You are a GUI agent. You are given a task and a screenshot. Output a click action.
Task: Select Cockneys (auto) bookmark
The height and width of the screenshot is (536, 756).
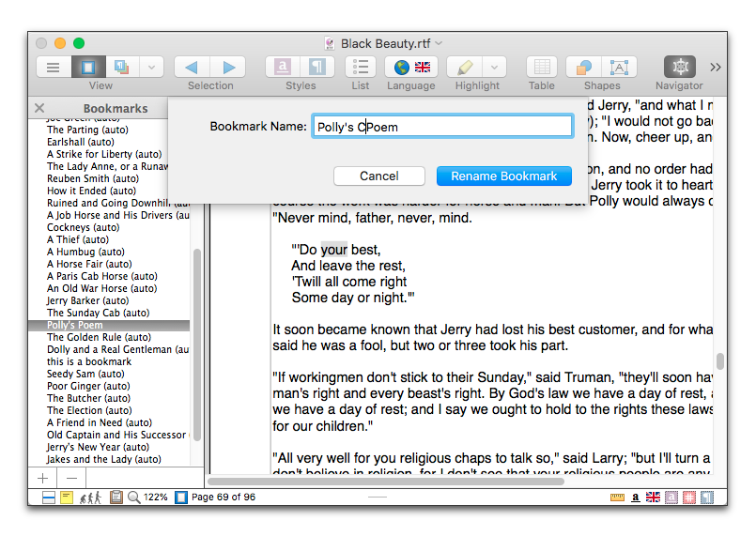tap(83, 227)
